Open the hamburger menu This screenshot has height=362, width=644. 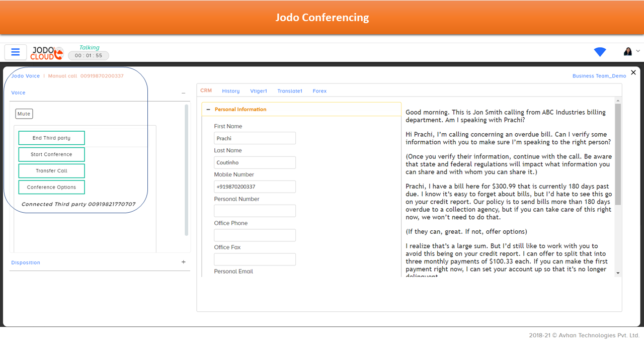point(16,52)
